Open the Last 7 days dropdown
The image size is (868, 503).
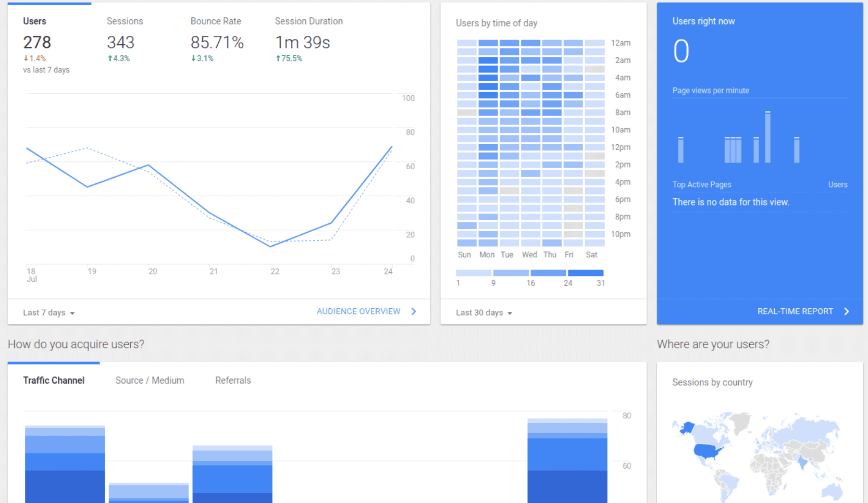tap(49, 312)
